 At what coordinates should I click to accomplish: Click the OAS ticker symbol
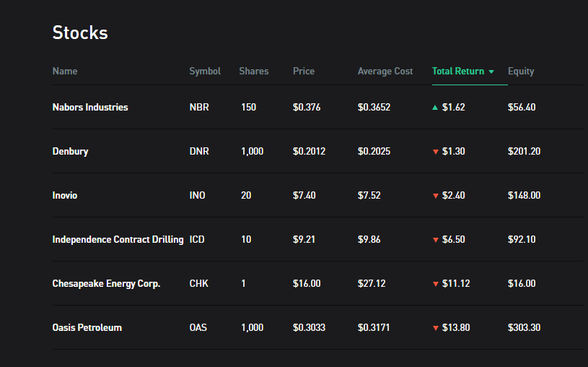198,328
